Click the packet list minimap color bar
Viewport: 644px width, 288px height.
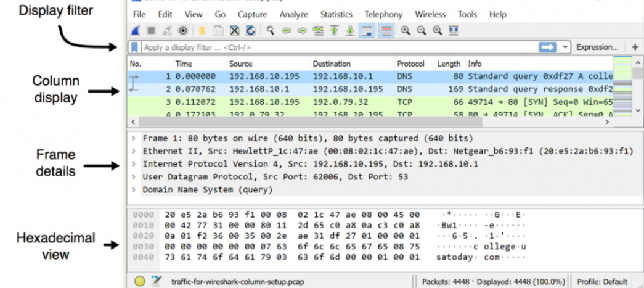tap(622, 86)
